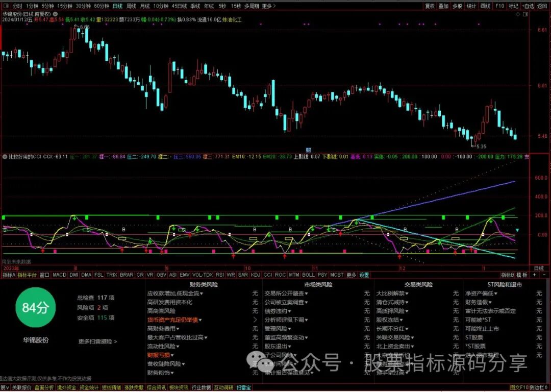Click the 标记 mark button

coord(513,6)
